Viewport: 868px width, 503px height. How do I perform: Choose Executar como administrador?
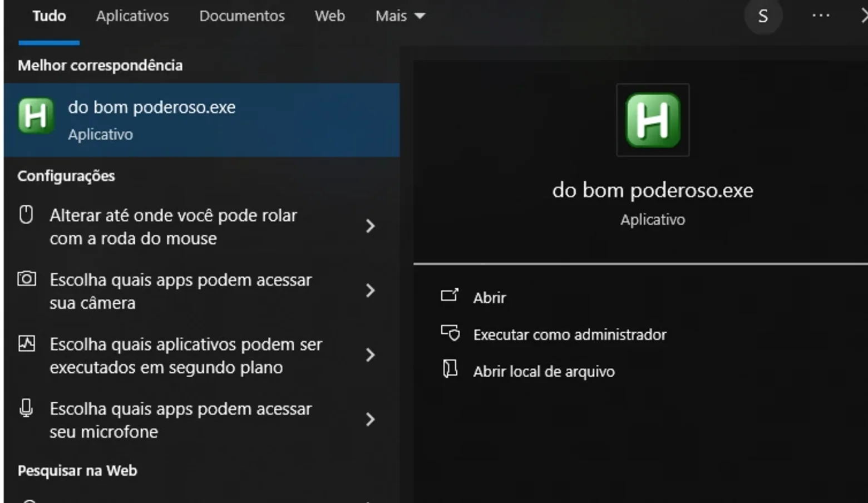pyautogui.click(x=570, y=334)
